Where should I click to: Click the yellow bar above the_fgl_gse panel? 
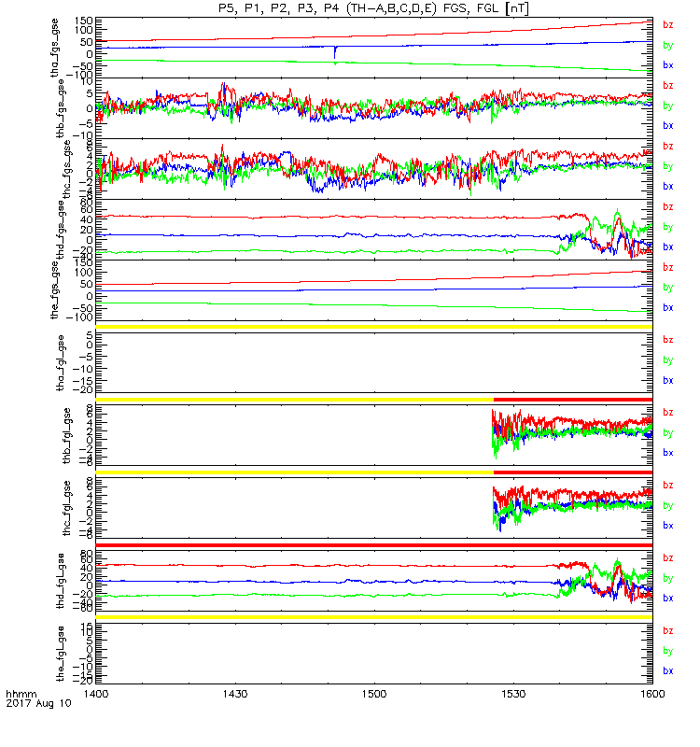coord(374,617)
